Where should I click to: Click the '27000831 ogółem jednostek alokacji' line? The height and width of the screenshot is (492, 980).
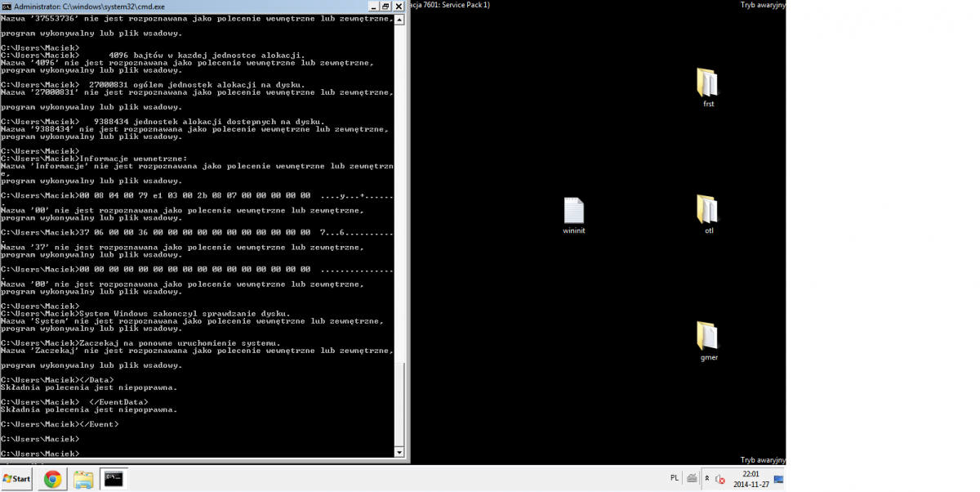point(153,85)
